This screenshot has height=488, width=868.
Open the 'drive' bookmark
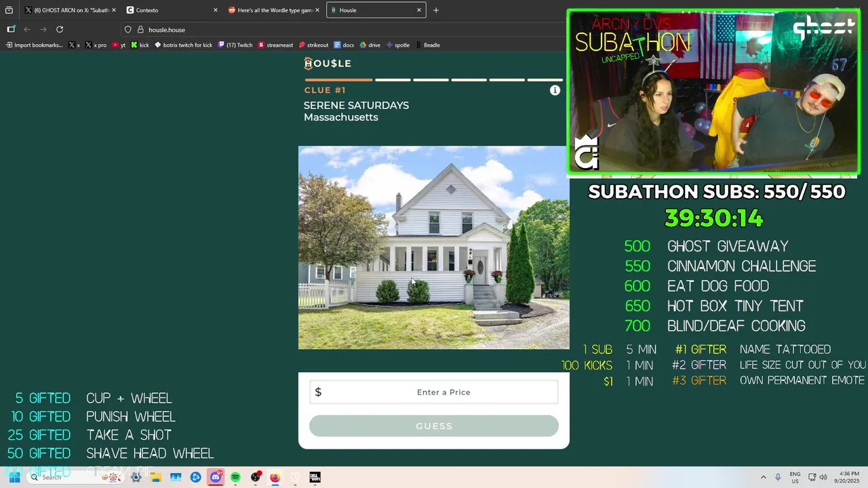370,45
